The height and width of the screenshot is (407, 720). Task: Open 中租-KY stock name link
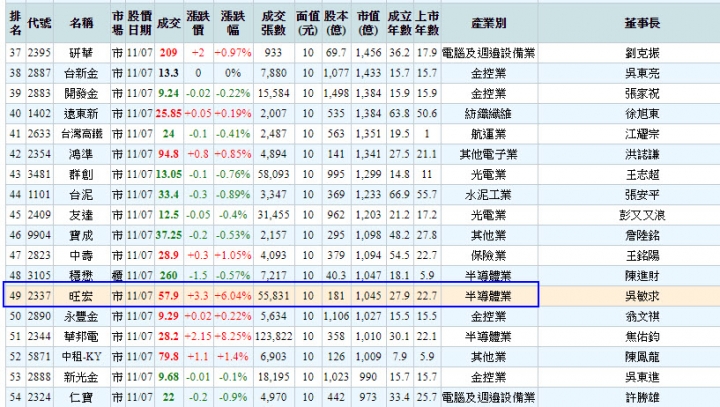81,356
